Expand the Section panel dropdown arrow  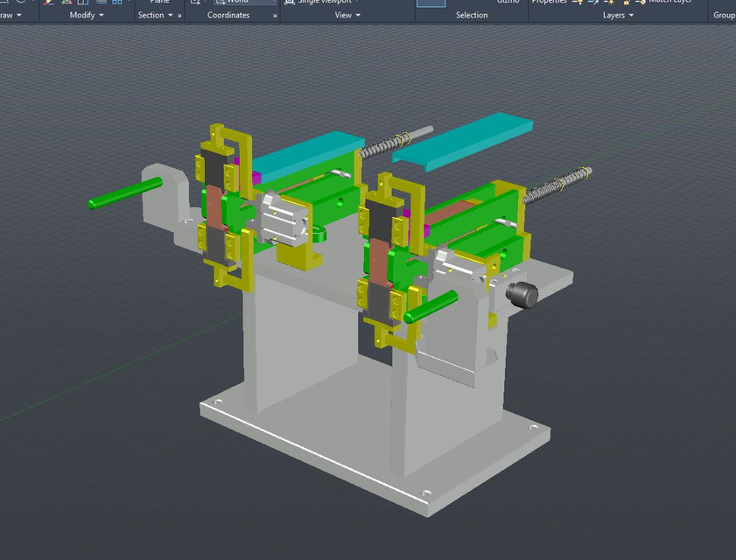pyautogui.click(x=172, y=15)
